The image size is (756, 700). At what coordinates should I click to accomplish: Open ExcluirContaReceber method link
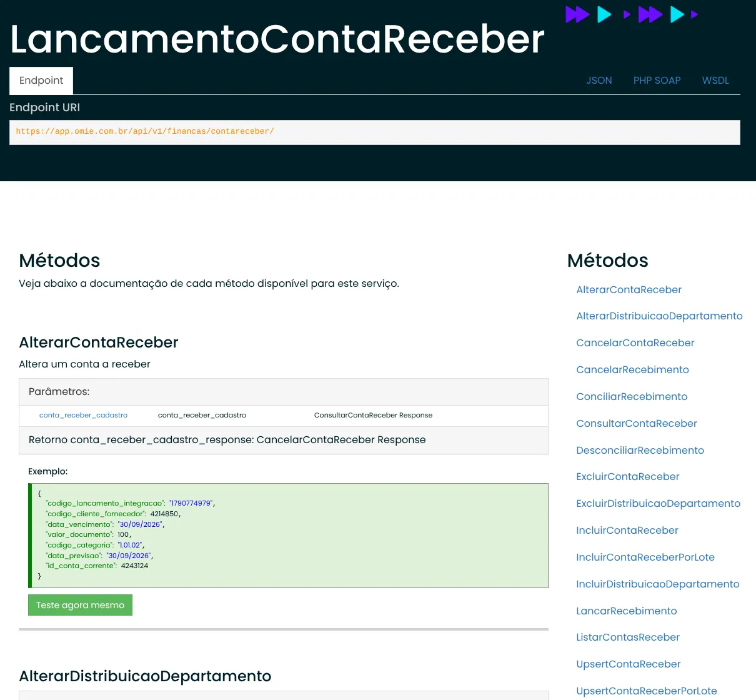[x=627, y=477]
